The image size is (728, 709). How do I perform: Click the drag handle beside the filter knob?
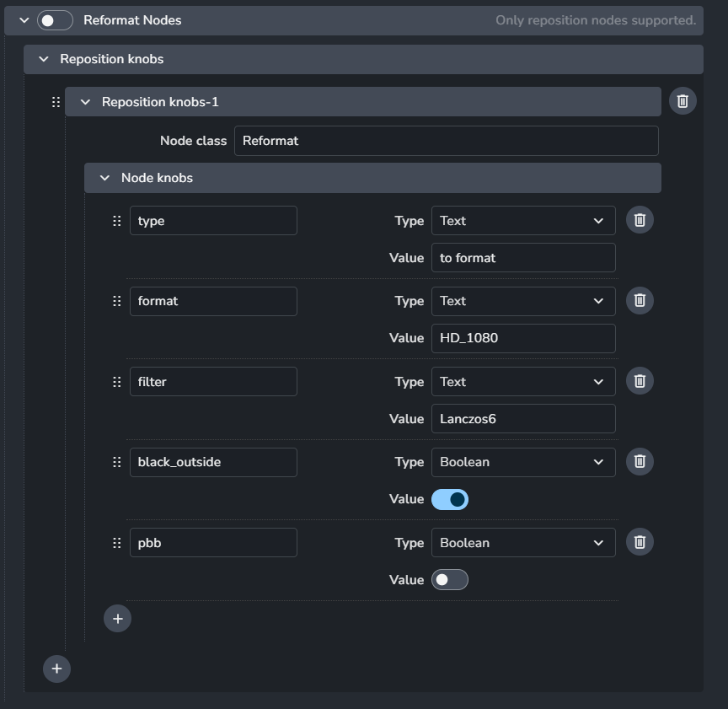click(x=117, y=382)
